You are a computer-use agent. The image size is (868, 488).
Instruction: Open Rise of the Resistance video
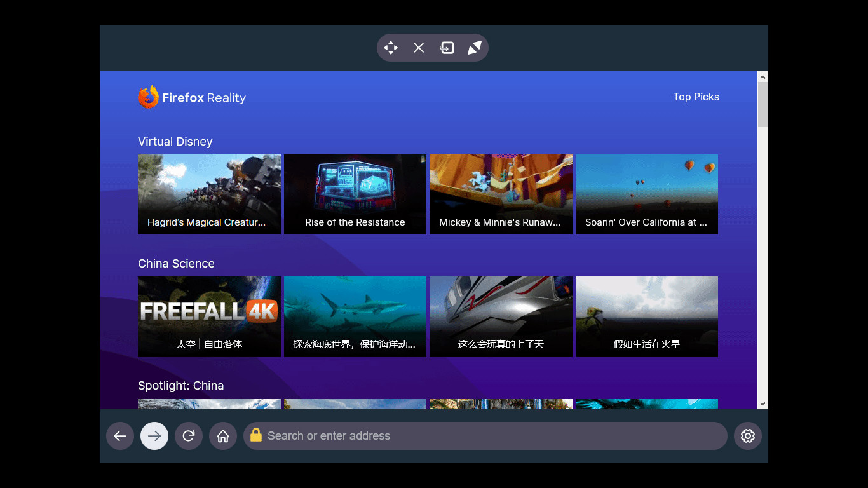click(355, 194)
